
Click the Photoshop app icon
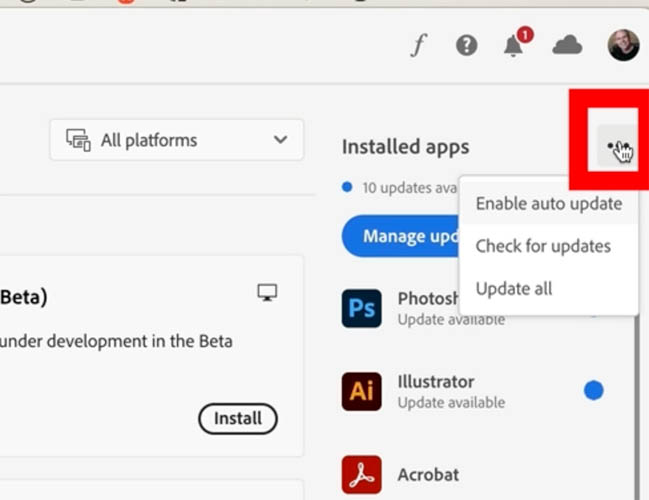tap(361, 308)
